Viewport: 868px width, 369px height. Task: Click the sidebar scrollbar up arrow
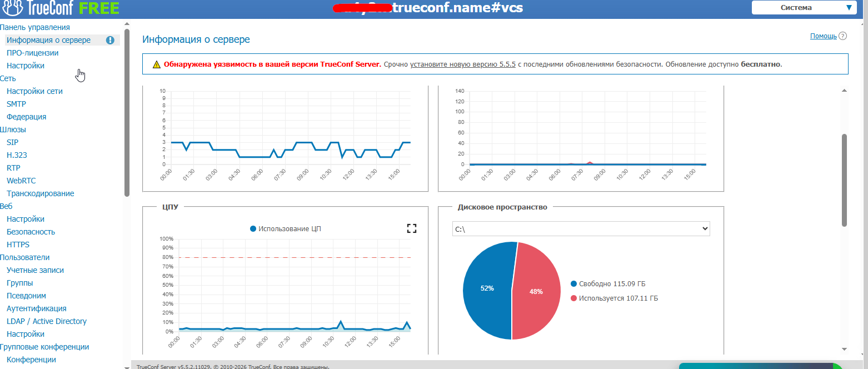point(127,23)
